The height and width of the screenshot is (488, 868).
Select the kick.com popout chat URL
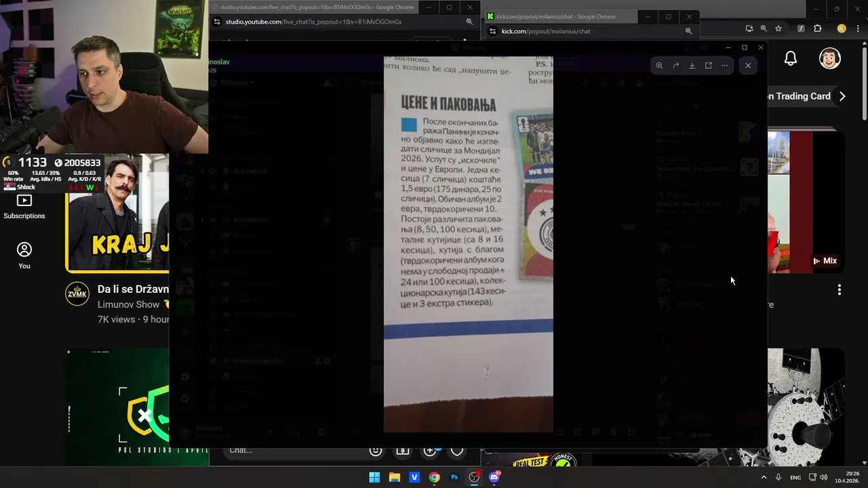pyautogui.click(x=546, y=31)
